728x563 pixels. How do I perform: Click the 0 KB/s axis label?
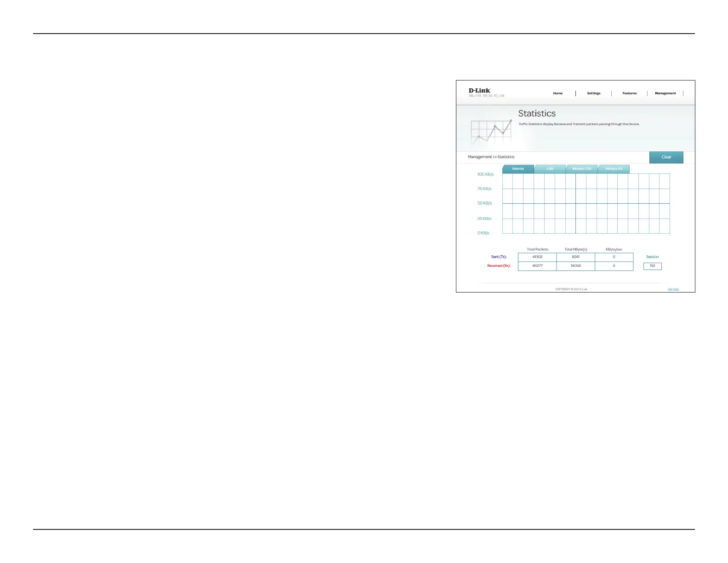point(483,233)
